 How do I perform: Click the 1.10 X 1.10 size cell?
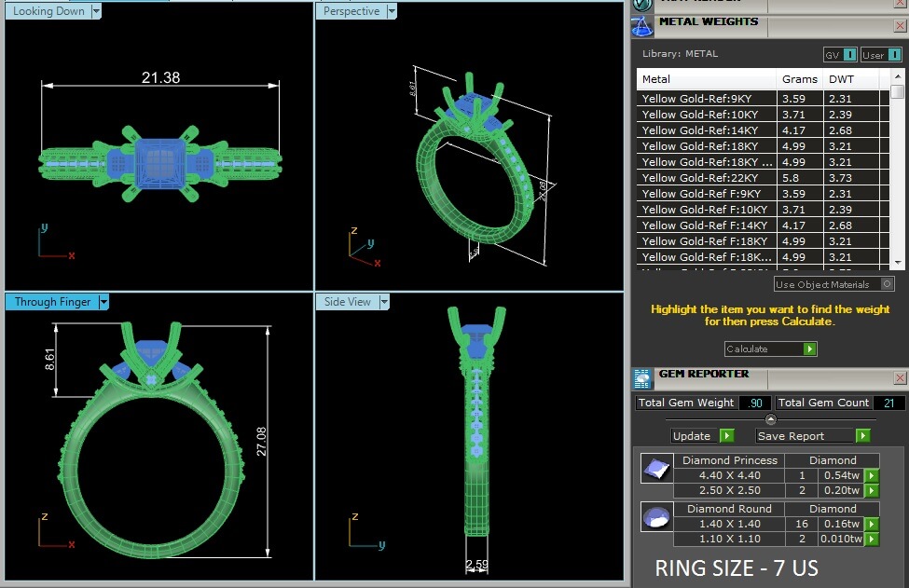[x=729, y=540]
